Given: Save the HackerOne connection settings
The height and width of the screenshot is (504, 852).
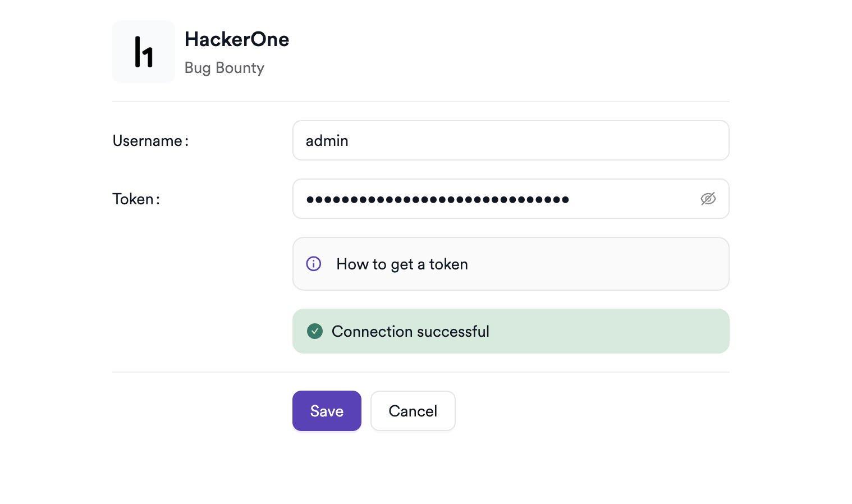Looking at the screenshot, I should (327, 411).
